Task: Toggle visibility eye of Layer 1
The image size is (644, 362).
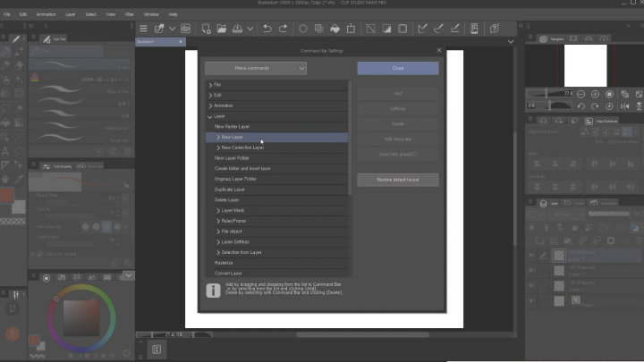Action: click(531, 286)
